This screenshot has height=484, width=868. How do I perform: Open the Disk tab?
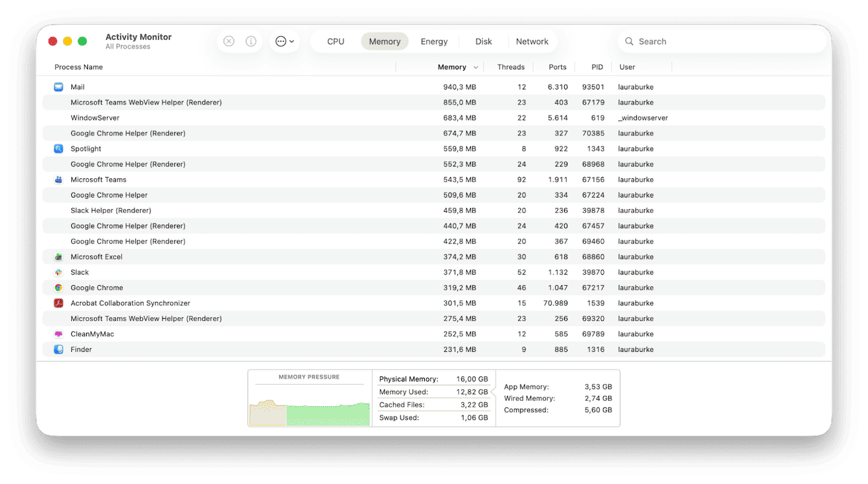483,41
